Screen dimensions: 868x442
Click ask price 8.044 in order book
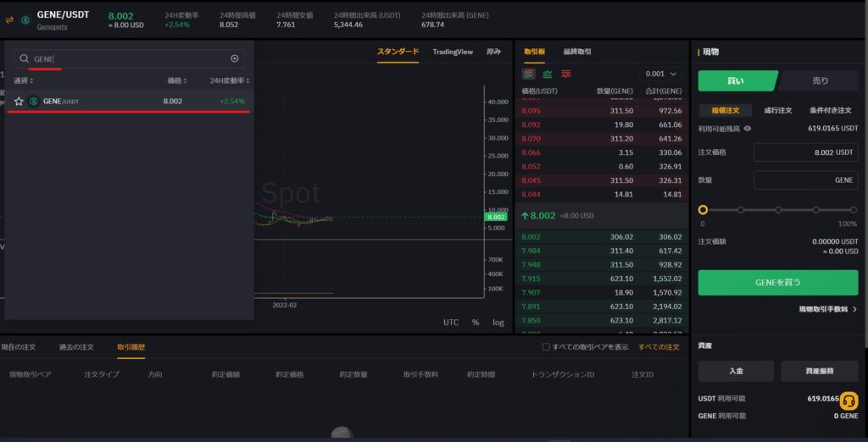(x=531, y=194)
